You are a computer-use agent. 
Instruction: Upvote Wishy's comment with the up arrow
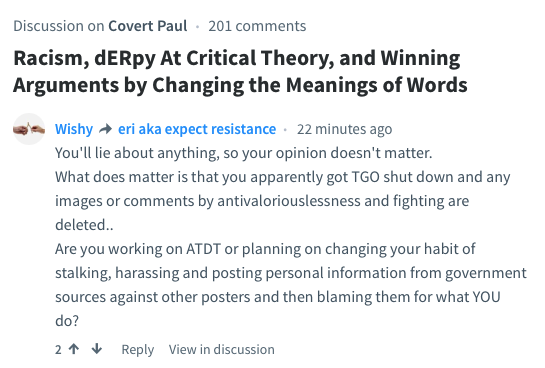tap(74, 349)
